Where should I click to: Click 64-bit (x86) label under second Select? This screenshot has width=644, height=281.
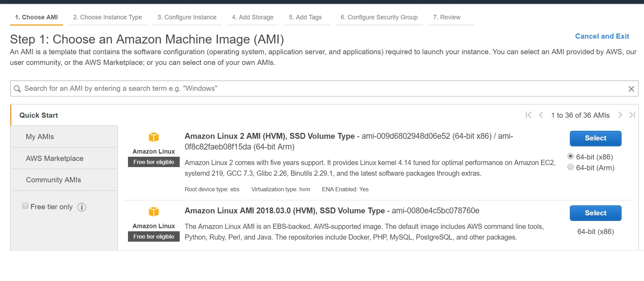tap(596, 232)
